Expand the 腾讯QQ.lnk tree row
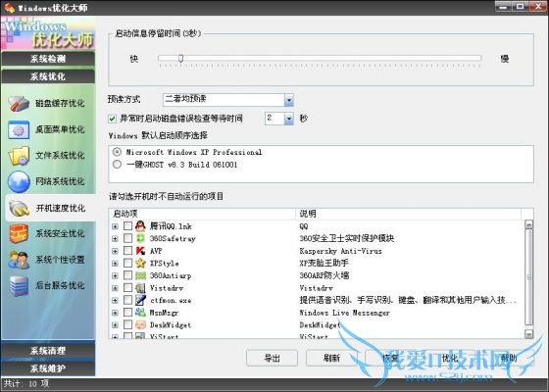The image size is (549, 392). [115, 226]
